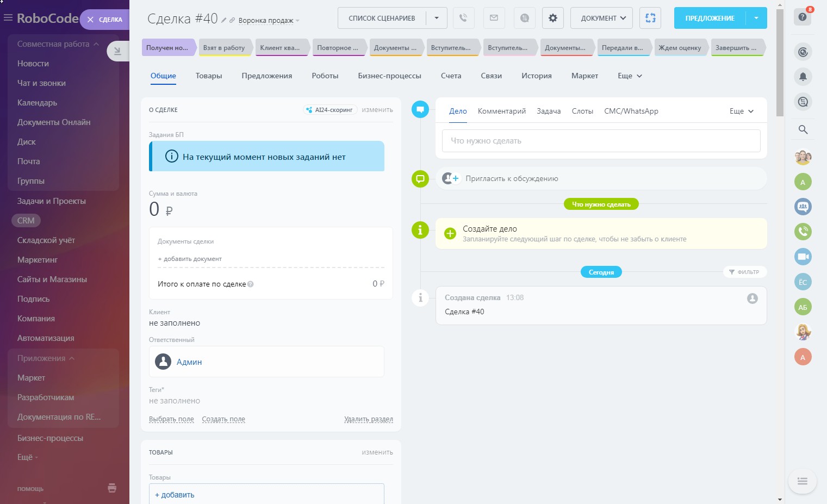The image size is (827, 504).
Task: Click the search magnifier in right sidebar
Action: click(x=803, y=129)
